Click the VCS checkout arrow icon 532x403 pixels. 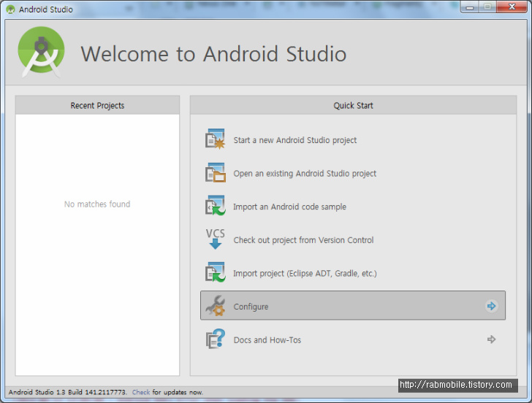[215, 239]
